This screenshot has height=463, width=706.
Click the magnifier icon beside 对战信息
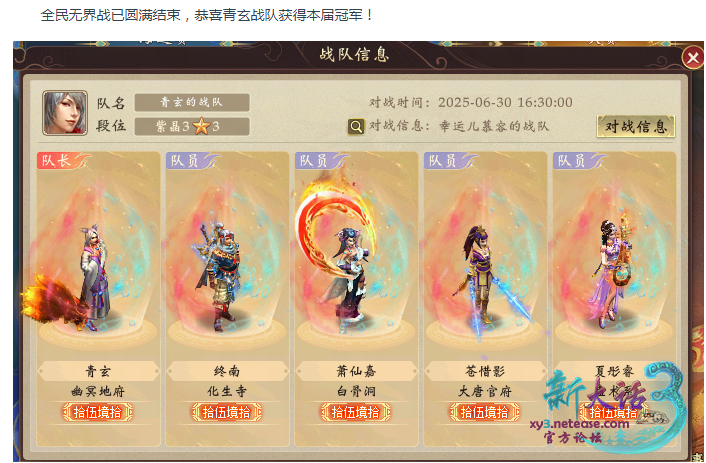(x=356, y=127)
